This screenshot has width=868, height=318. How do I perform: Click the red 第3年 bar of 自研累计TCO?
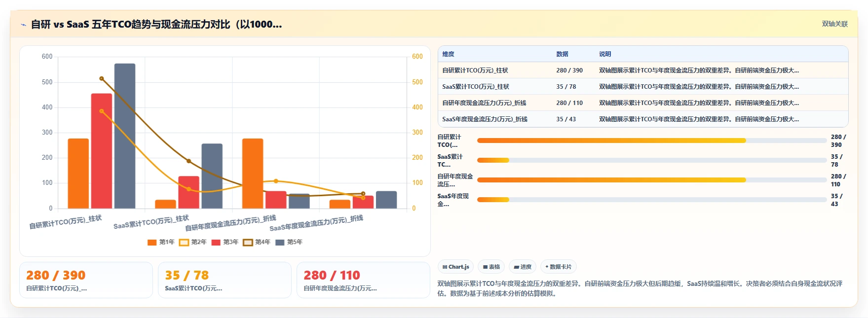[x=102, y=151]
